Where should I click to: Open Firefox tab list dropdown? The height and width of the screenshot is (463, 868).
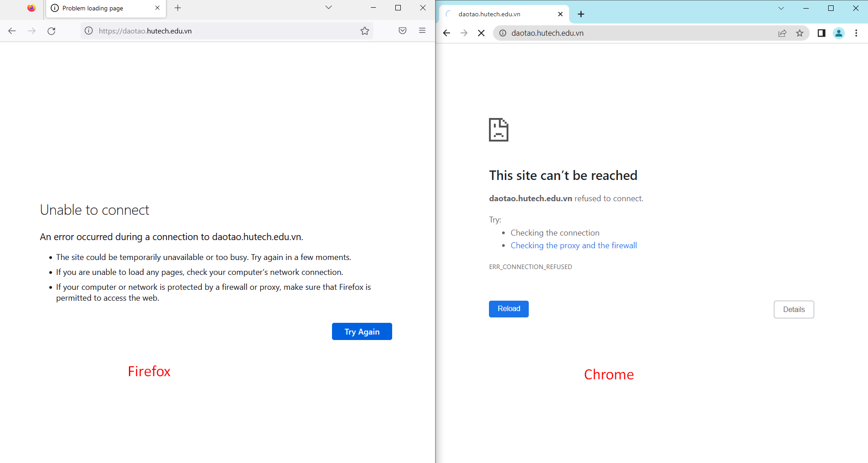point(328,8)
